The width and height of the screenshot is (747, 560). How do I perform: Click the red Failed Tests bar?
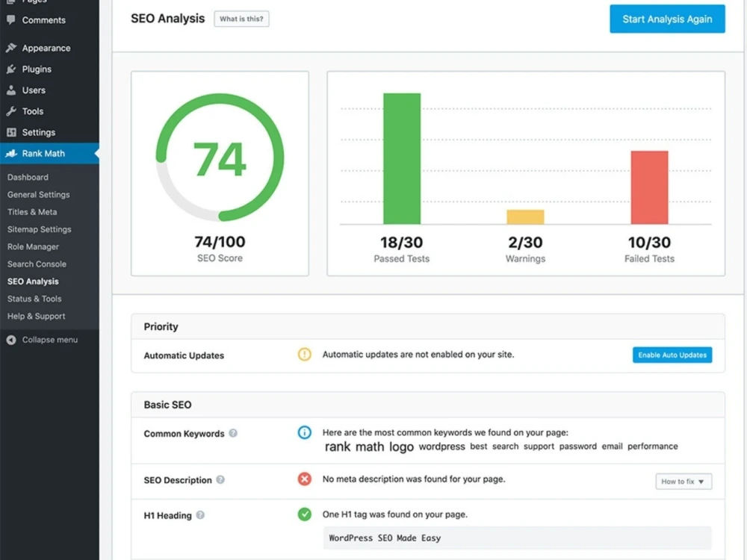649,187
